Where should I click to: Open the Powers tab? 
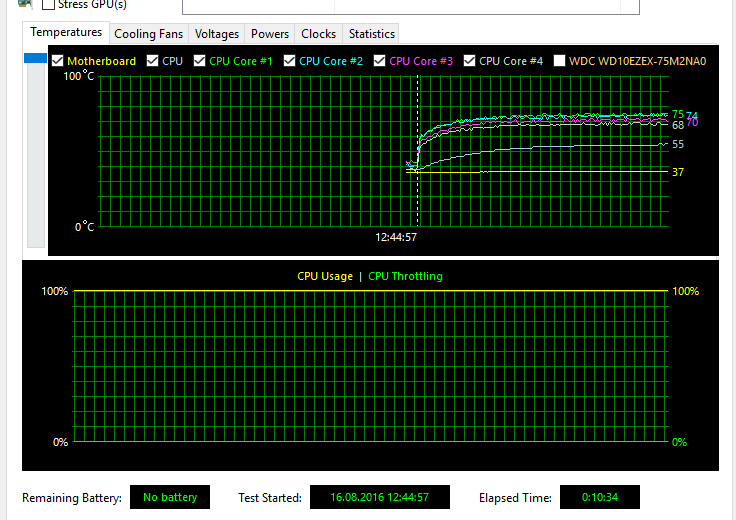click(270, 34)
